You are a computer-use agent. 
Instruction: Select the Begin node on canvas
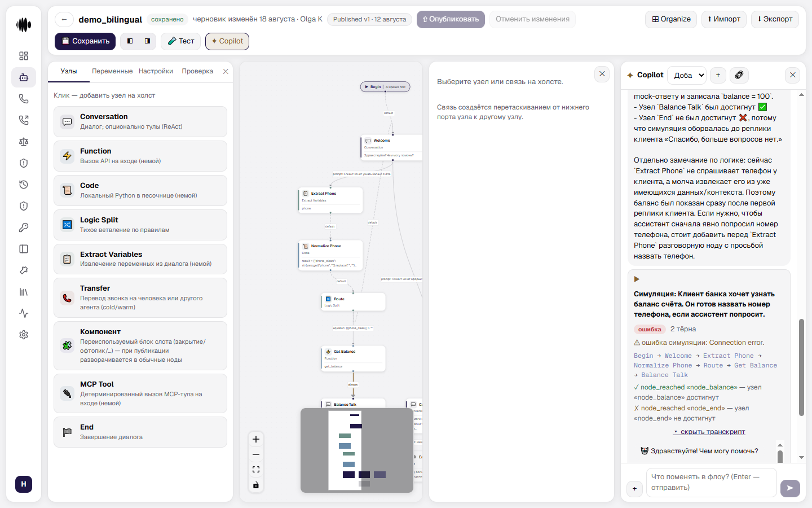[385, 87]
